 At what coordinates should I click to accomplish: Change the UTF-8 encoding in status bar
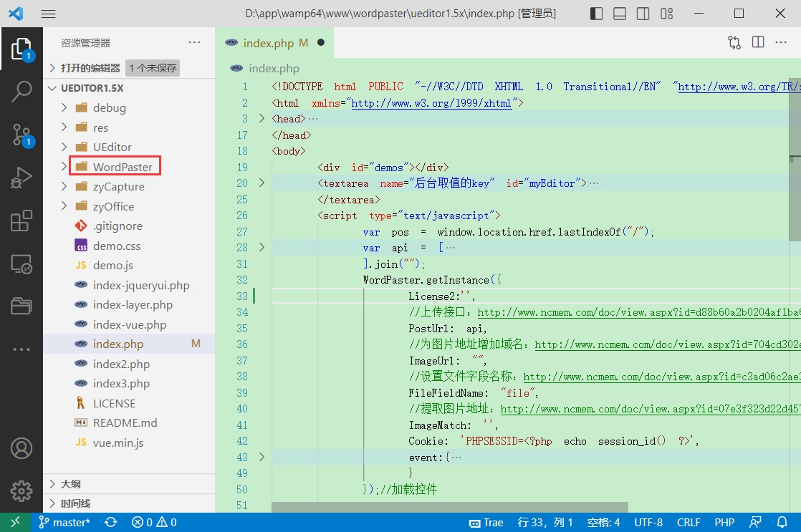coord(648,523)
